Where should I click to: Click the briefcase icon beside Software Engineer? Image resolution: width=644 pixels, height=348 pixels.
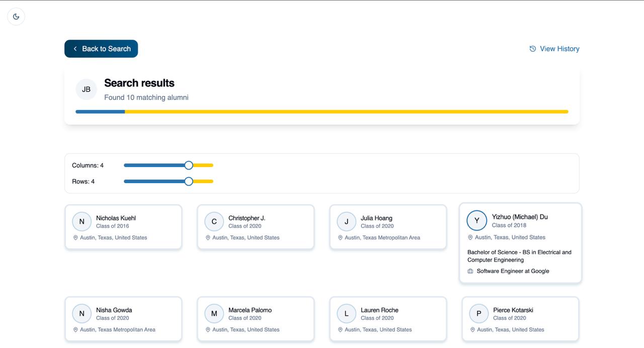[470, 271]
